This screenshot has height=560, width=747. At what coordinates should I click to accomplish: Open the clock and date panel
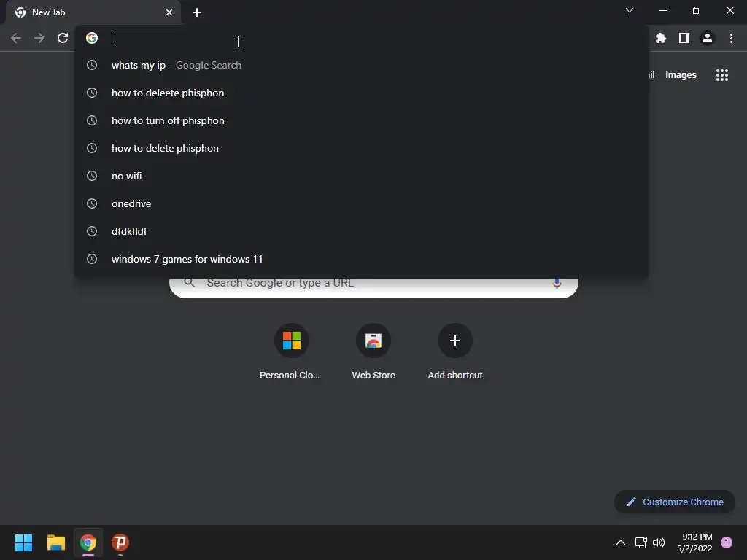694,542
